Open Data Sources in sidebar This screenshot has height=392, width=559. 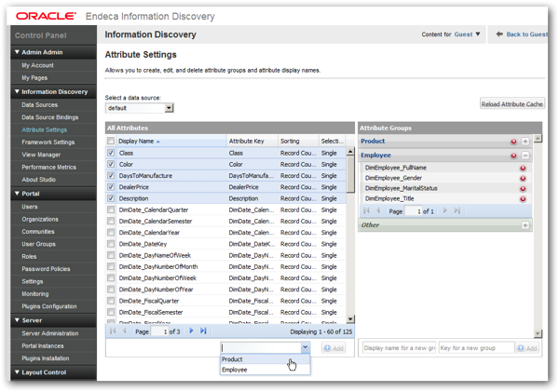(x=39, y=105)
